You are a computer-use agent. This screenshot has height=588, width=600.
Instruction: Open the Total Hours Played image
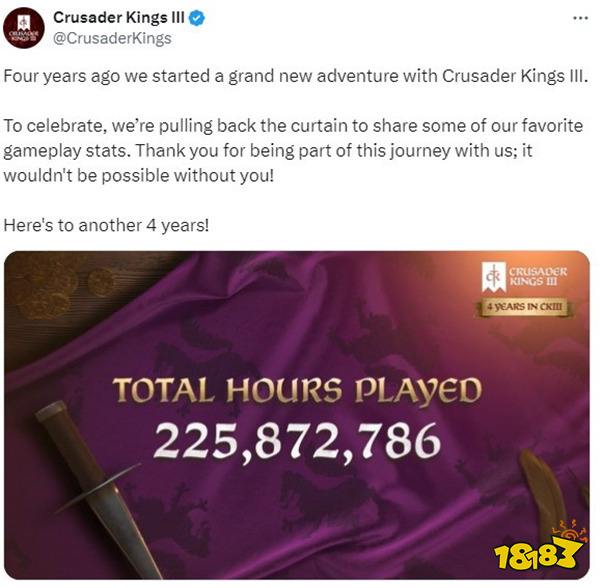tap(297, 415)
